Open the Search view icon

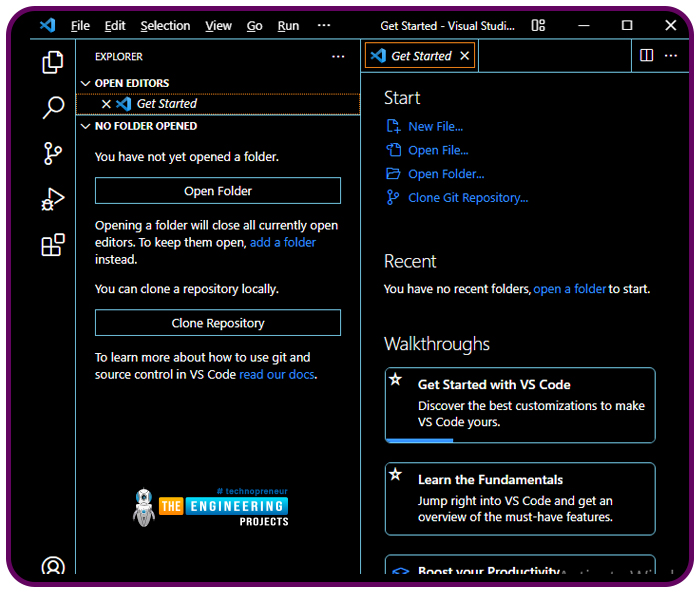(53, 107)
